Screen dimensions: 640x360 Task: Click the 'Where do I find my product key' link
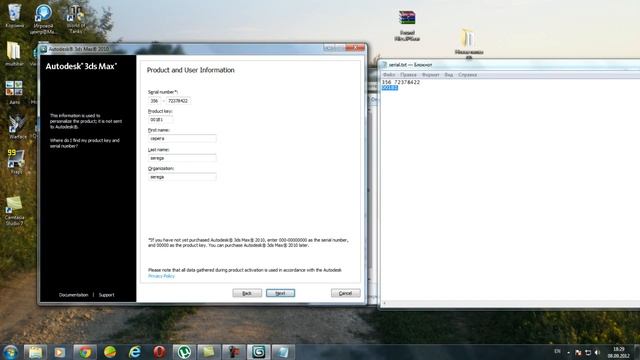click(x=84, y=143)
